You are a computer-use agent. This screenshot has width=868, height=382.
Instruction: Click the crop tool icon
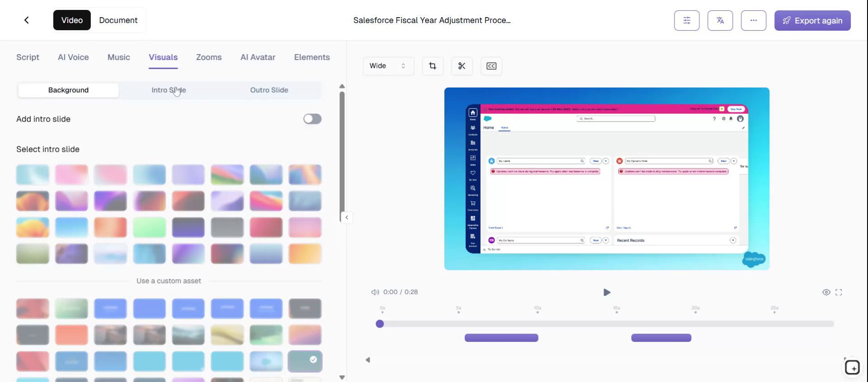(x=433, y=66)
